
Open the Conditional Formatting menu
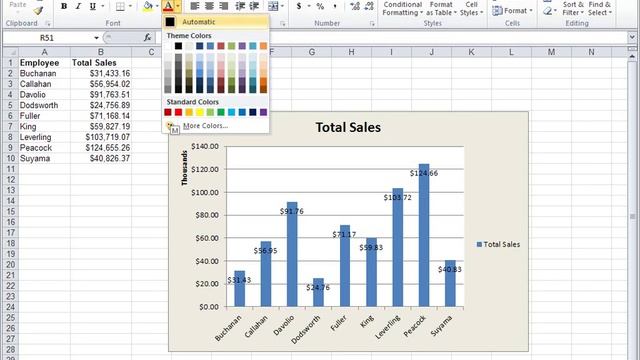click(x=402, y=9)
